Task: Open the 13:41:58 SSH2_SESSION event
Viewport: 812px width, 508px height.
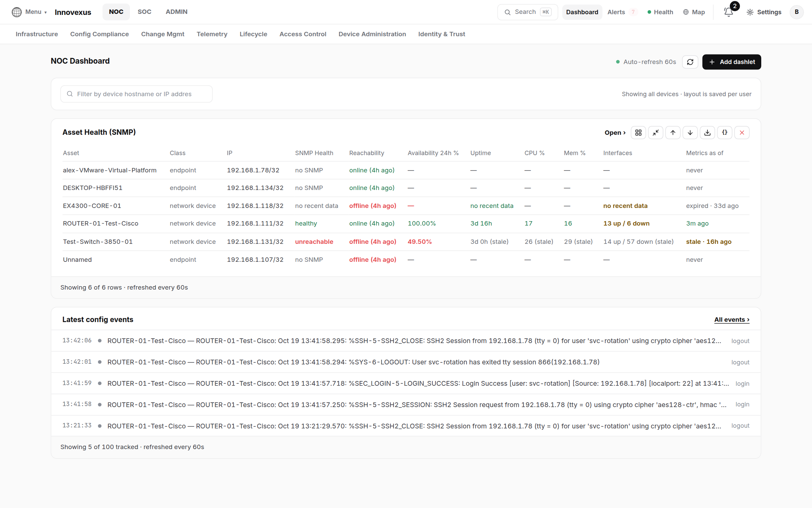Action: tap(406, 405)
